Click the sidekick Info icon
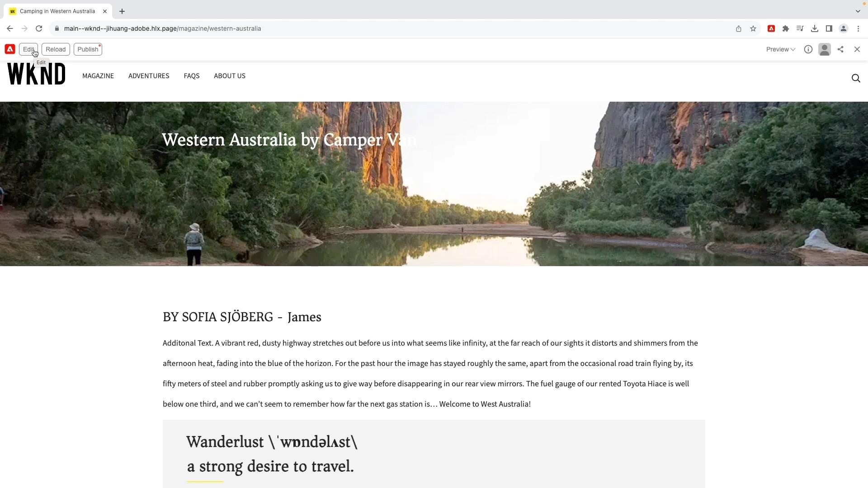Viewport: 868px width, 488px height. coord(808,49)
